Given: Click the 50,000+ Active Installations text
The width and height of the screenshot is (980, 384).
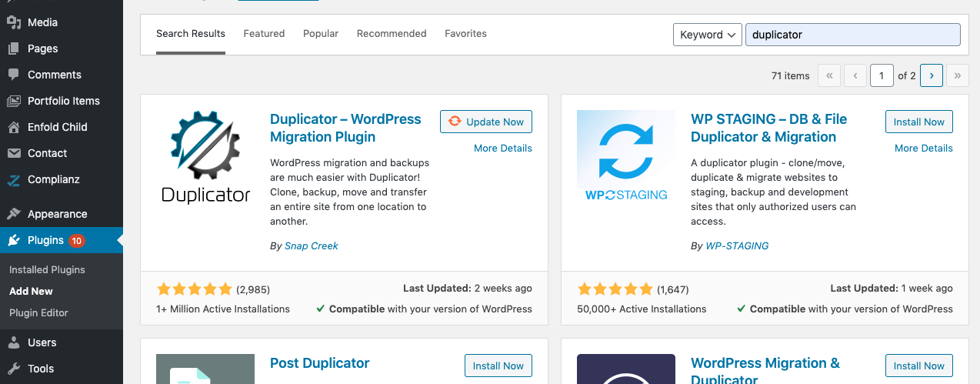Looking at the screenshot, I should pos(642,309).
